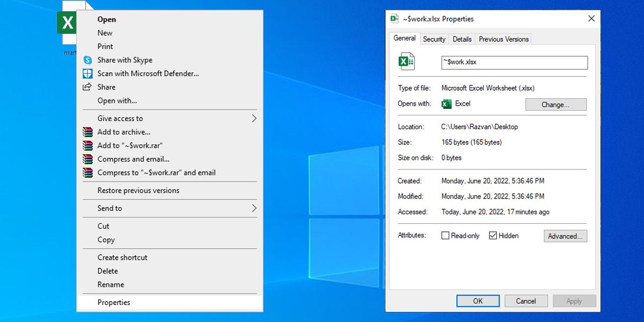
Task: Uncheck the Hidden attribute checkbox
Action: pos(493,236)
